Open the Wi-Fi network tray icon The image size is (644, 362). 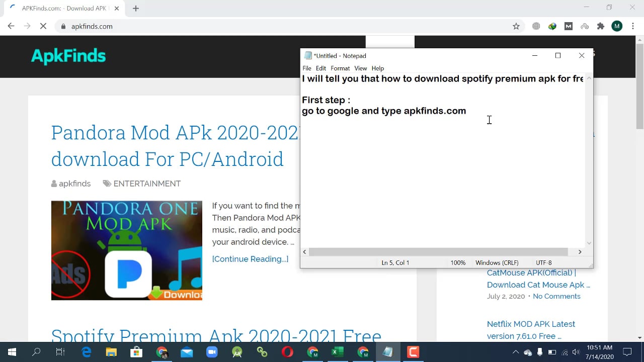[565, 352]
